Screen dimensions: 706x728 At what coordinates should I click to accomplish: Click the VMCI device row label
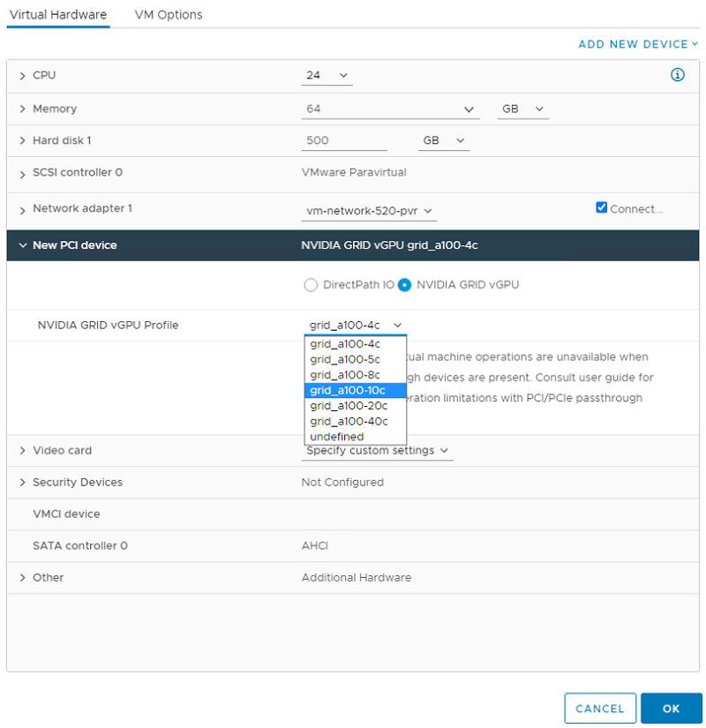tap(66, 514)
